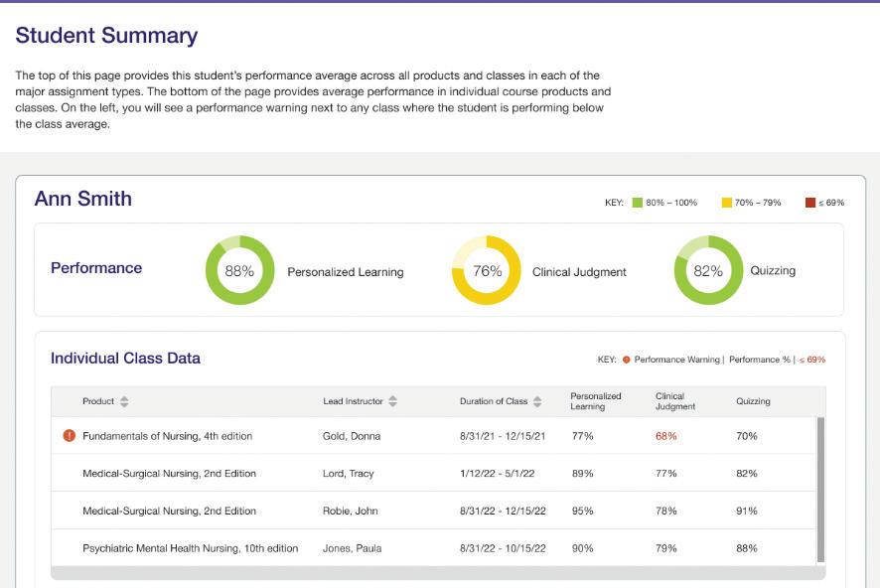Click the table's vertical scrollbar
The height and width of the screenshot is (588, 880).
click(820, 489)
